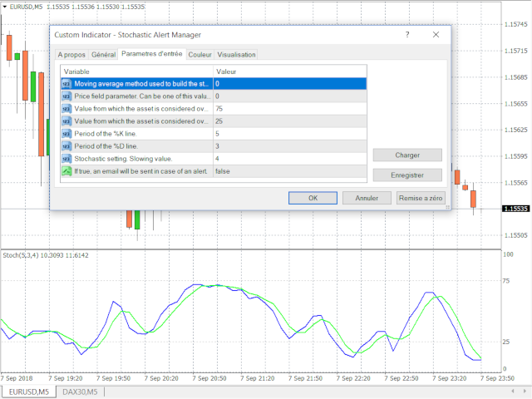Viewport: 532px width, 399px height.
Task: Select the value 0 of Moving average method
Action: coord(290,84)
